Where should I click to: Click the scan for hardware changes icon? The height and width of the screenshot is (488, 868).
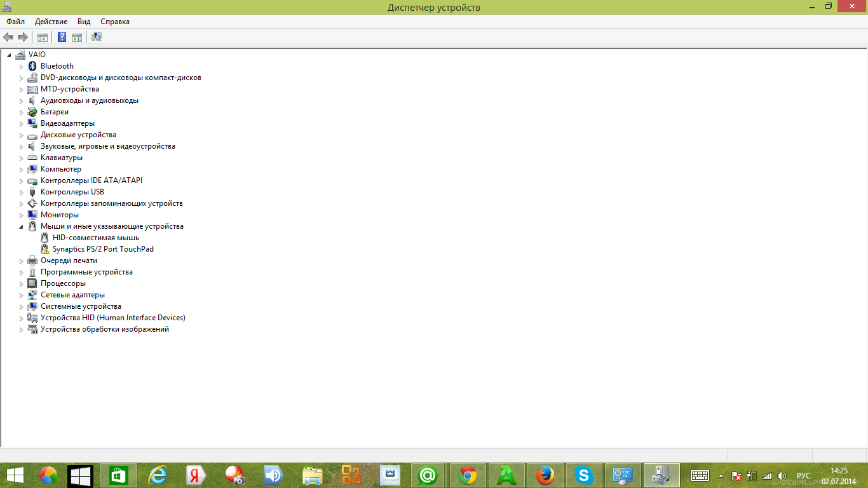tap(97, 37)
